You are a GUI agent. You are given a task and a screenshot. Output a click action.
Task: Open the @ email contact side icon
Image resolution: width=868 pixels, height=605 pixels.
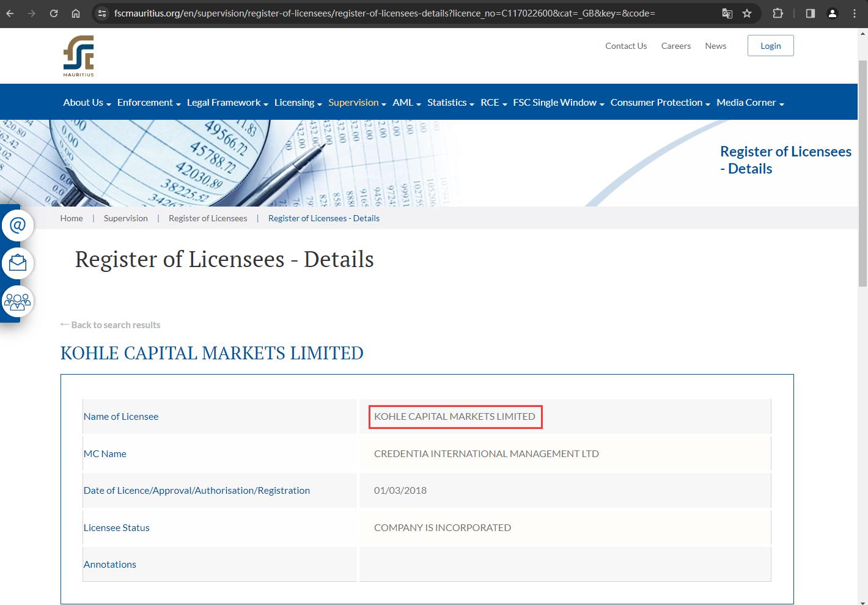click(18, 226)
